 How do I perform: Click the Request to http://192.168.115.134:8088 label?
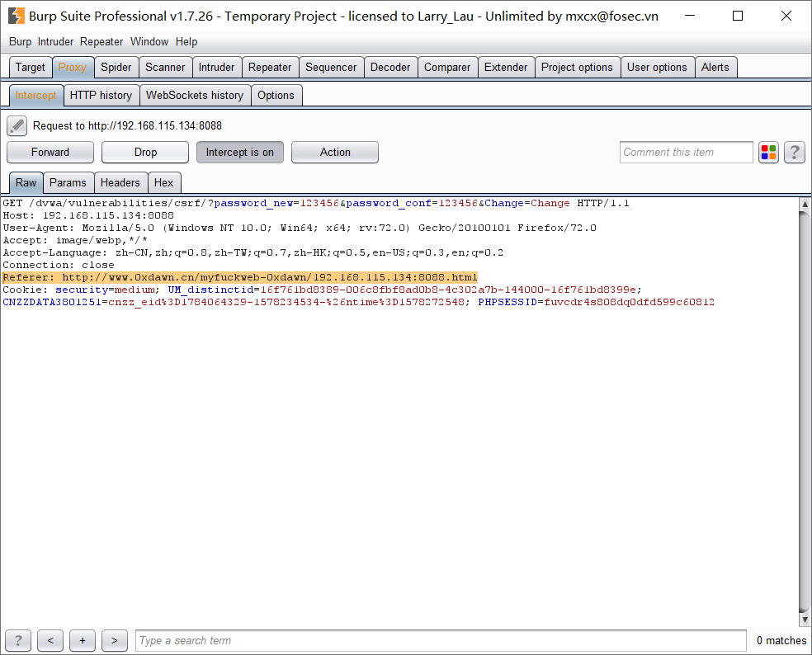click(x=127, y=126)
